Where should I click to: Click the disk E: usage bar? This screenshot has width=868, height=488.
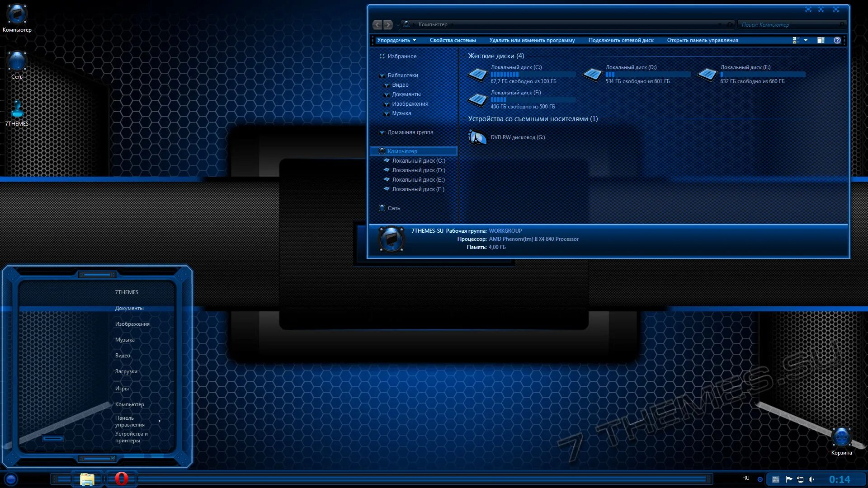click(x=763, y=75)
